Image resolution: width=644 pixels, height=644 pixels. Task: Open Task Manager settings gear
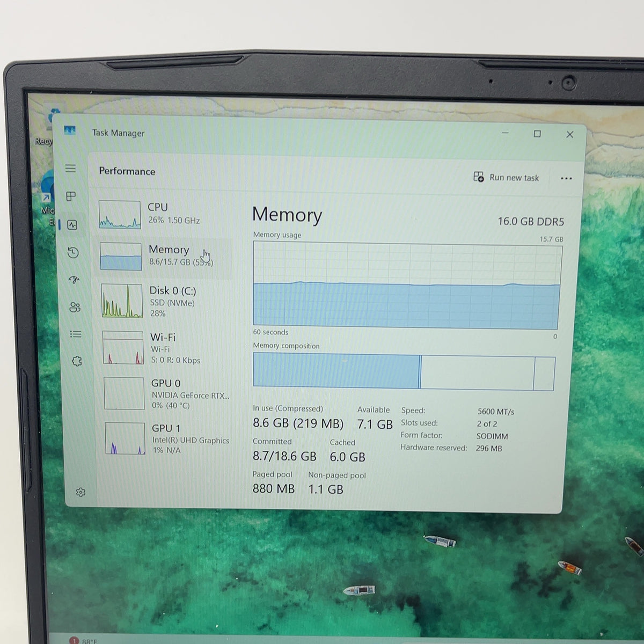80,492
